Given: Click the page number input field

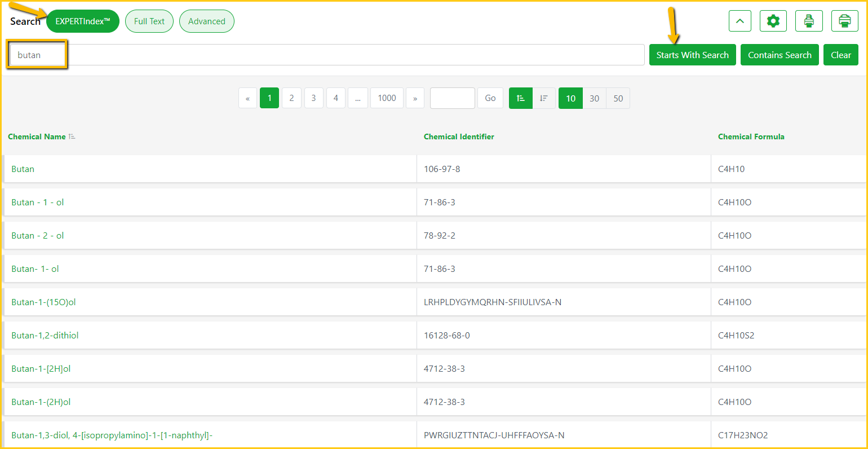Looking at the screenshot, I should [x=452, y=98].
